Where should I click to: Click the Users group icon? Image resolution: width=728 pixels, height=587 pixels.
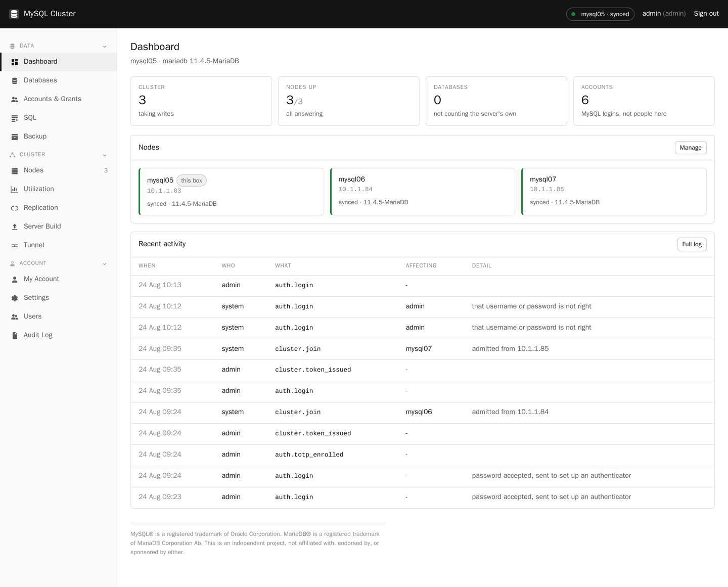15,317
